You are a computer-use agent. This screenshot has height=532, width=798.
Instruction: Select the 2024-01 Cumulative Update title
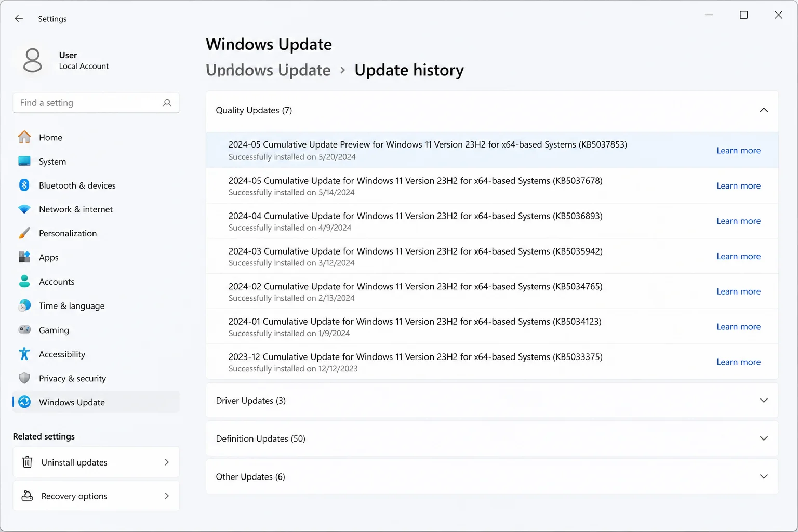click(415, 322)
